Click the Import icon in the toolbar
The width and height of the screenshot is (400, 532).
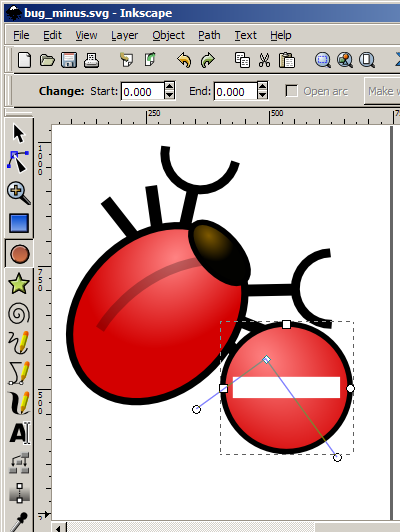(127, 60)
